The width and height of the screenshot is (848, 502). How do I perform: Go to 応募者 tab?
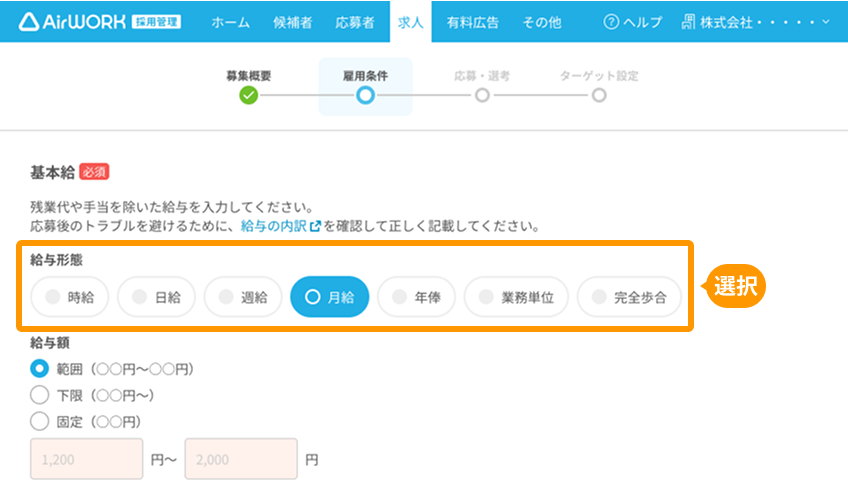point(355,22)
